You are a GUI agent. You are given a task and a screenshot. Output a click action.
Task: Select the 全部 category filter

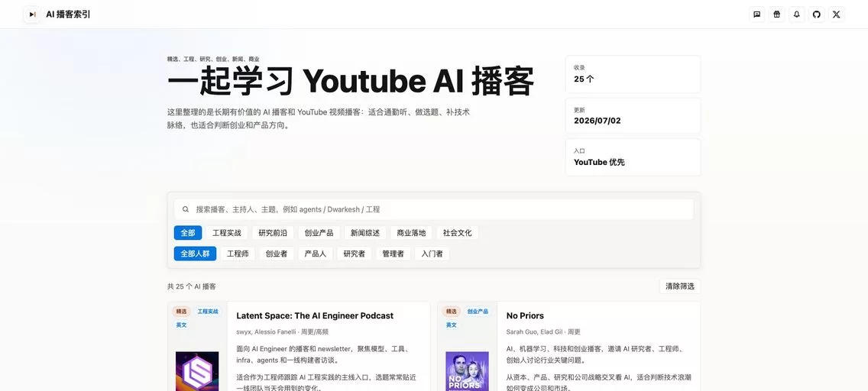click(188, 233)
